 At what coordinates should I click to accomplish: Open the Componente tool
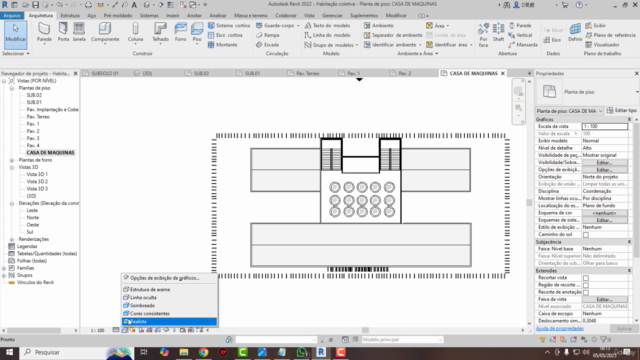click(x=105, y=33)
